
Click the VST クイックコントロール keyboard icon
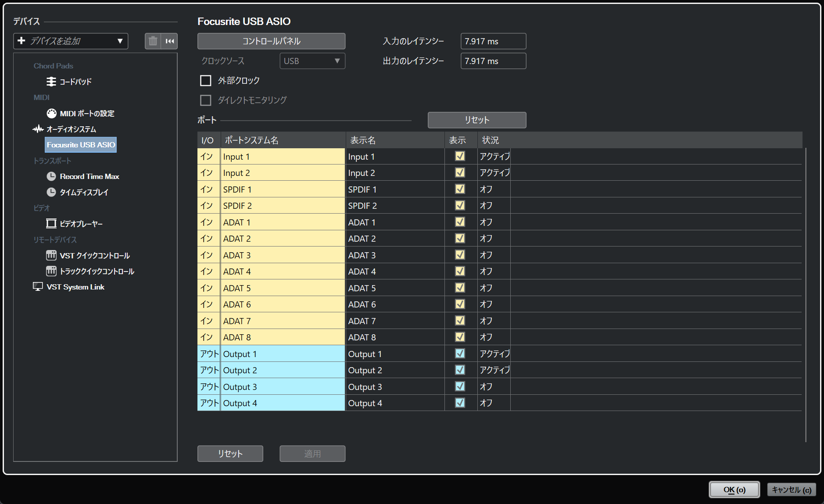pos(51,255)
